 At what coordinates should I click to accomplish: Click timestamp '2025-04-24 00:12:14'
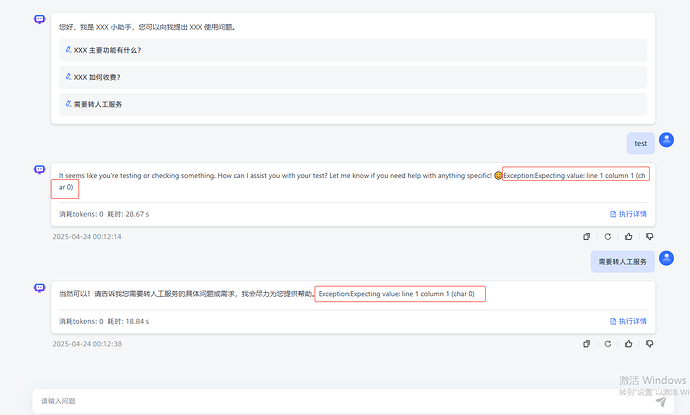[x=87, y=237]
